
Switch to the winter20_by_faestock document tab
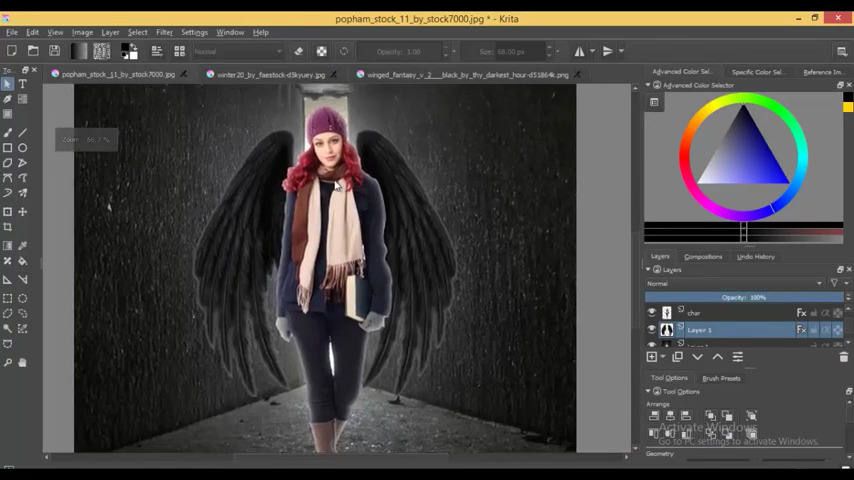[270, 74]
